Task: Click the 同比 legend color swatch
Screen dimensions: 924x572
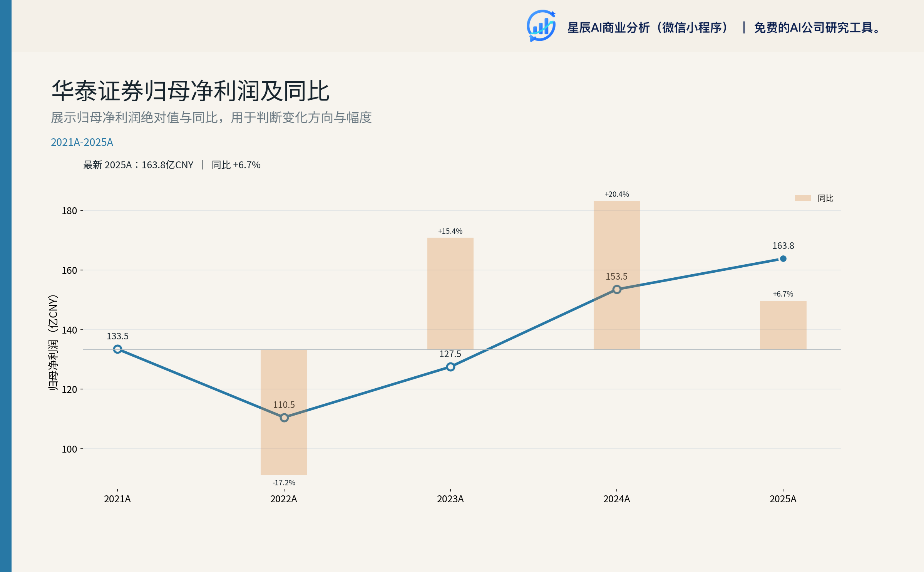Action: pos(803,198)
